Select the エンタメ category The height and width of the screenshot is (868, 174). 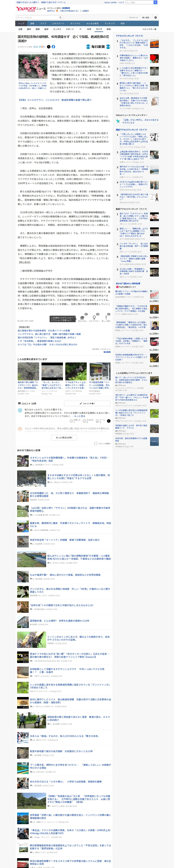tap(57, 29)
